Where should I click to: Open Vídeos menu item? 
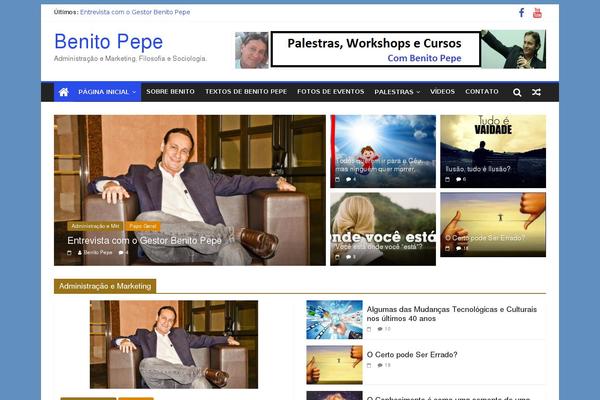point(442,92)
